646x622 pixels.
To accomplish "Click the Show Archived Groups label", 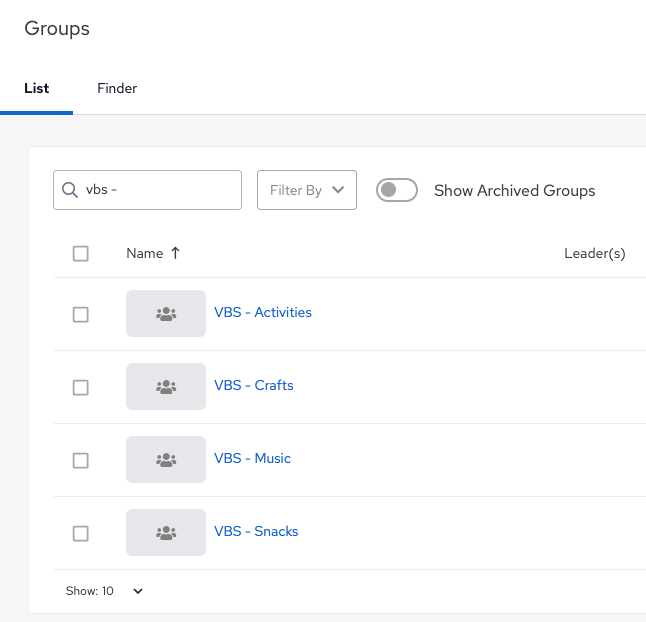I will click(515, 190).
